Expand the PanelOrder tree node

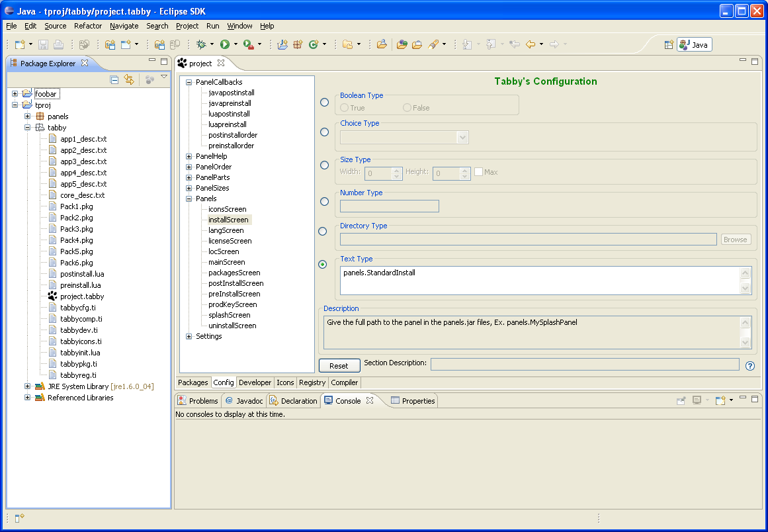[189, 167]
